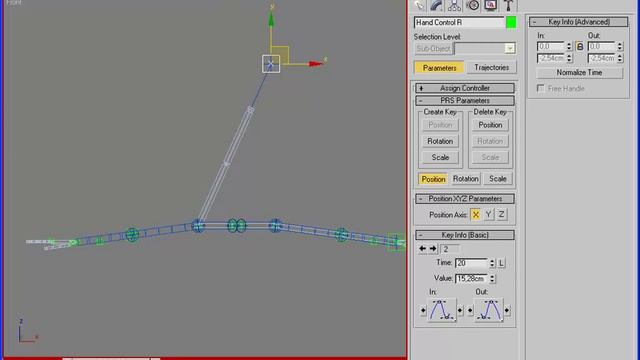
Task: Enable the Free Handle checkbox
Action: click(x=541, y=88)
